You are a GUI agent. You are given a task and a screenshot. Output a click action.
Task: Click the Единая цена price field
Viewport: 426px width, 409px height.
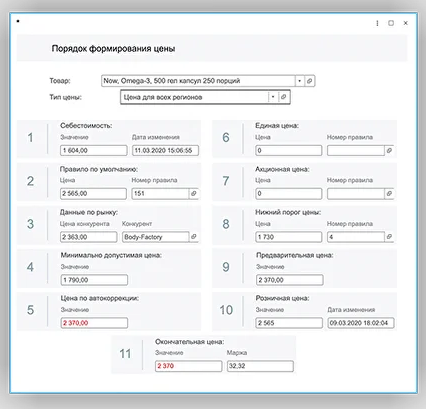289,150
